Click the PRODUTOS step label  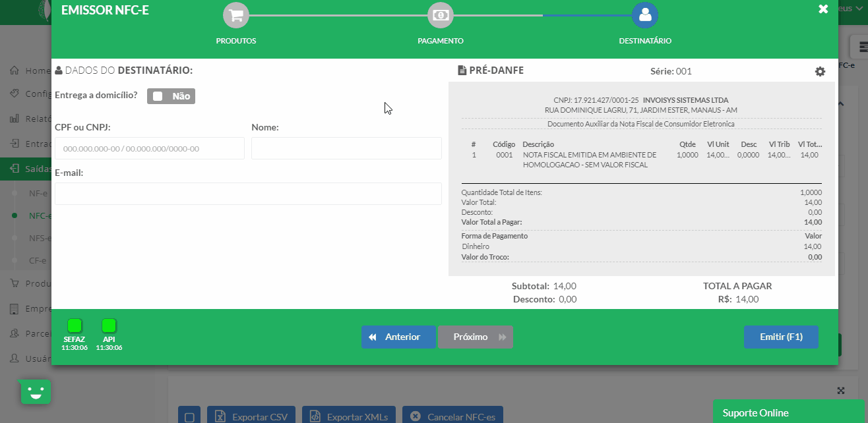tap(236, 41)
